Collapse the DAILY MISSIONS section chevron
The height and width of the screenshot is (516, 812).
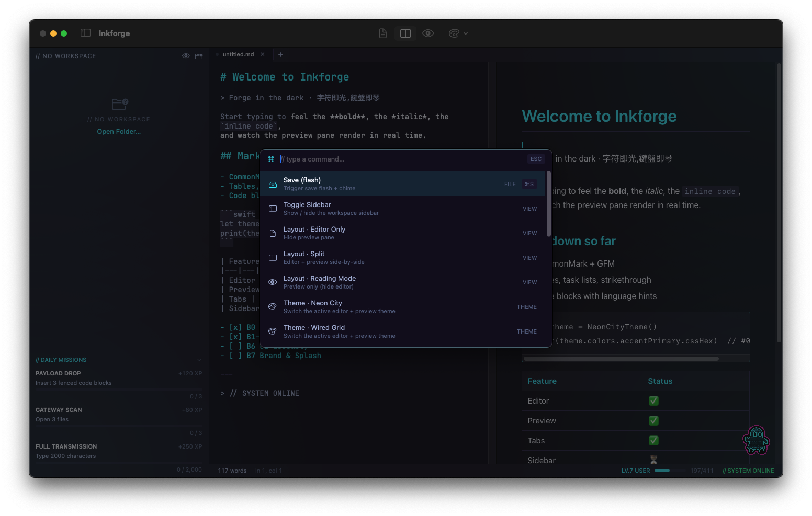pos(199,360)
